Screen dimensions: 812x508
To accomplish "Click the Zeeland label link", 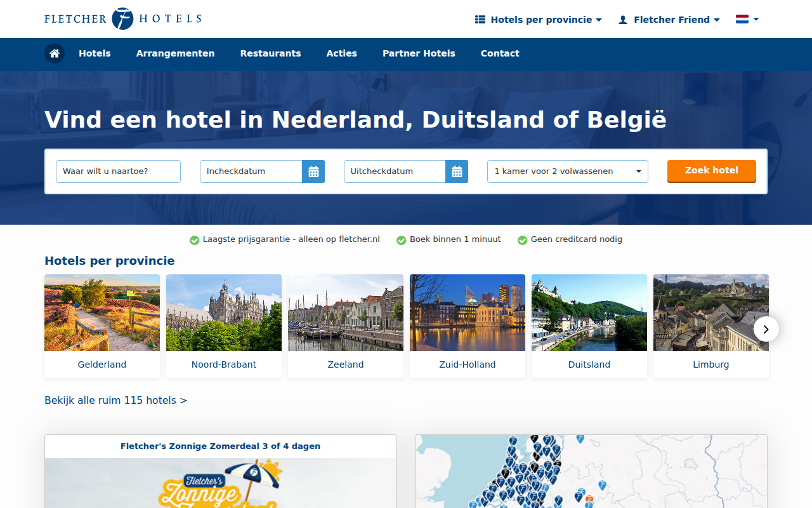I will (x=346, y=364).
